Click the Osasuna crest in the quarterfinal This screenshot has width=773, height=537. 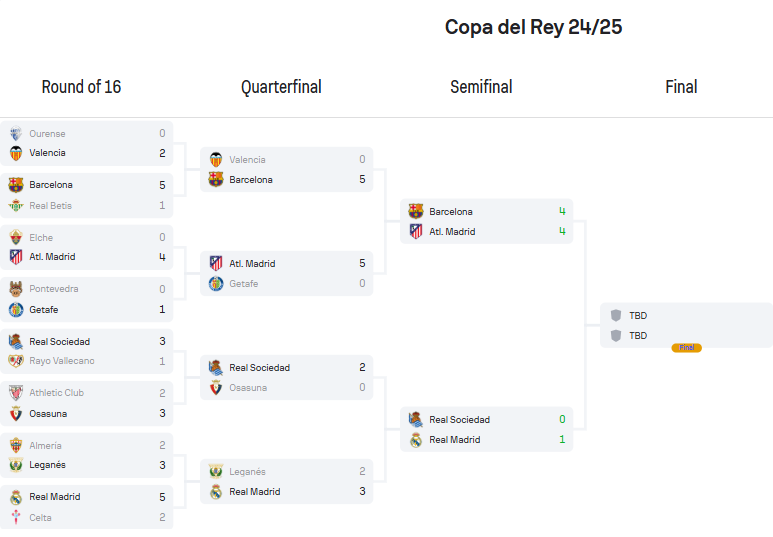216,388
